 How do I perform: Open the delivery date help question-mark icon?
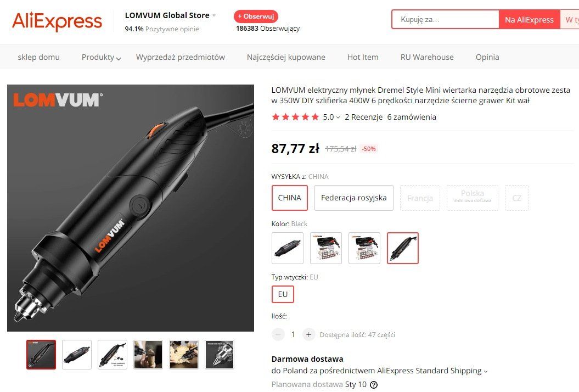point(374,385)
